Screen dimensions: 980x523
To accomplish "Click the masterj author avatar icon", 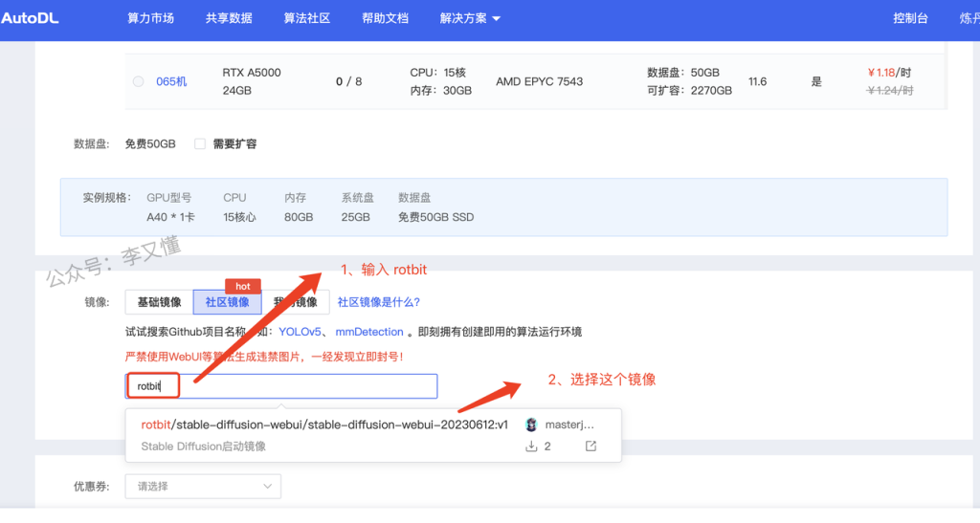I will [x=532, y=425].
